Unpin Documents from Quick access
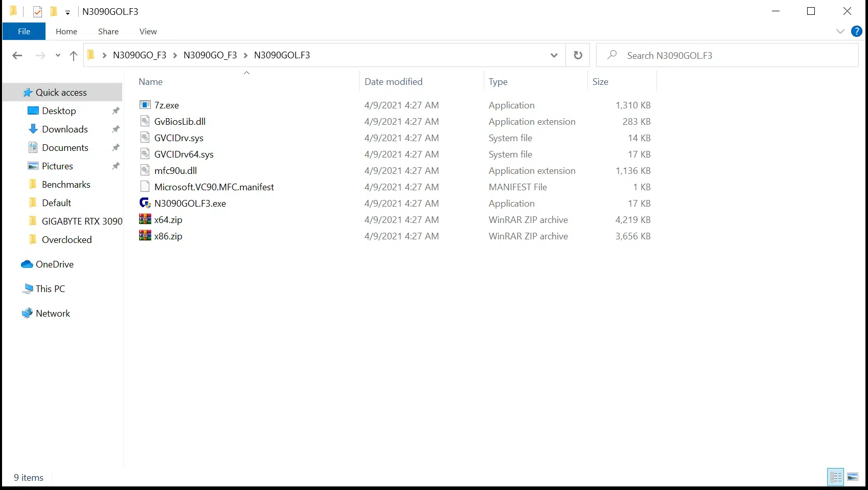 [116, 147]
